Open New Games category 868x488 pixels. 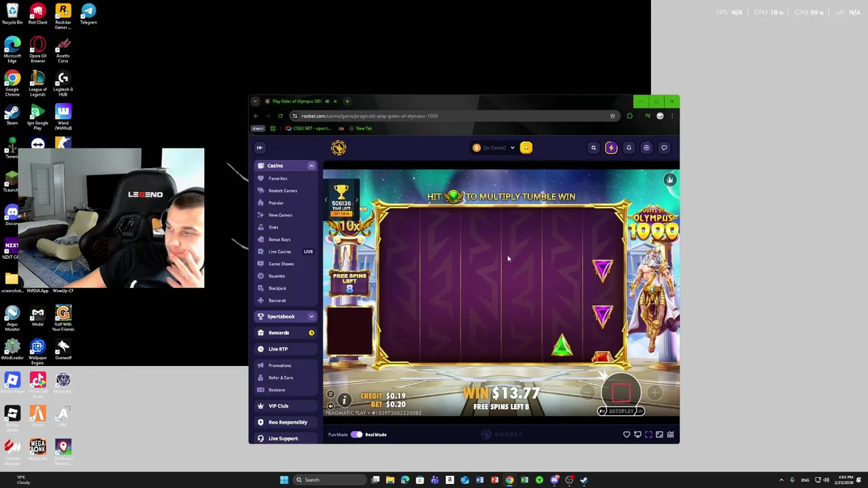(x=280, y=215)
